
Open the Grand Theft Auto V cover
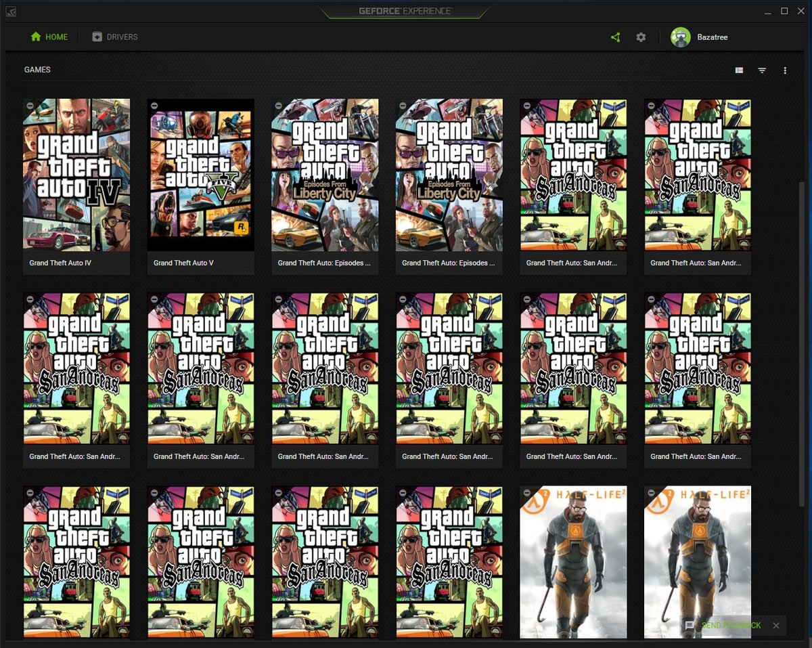(201, 175)
